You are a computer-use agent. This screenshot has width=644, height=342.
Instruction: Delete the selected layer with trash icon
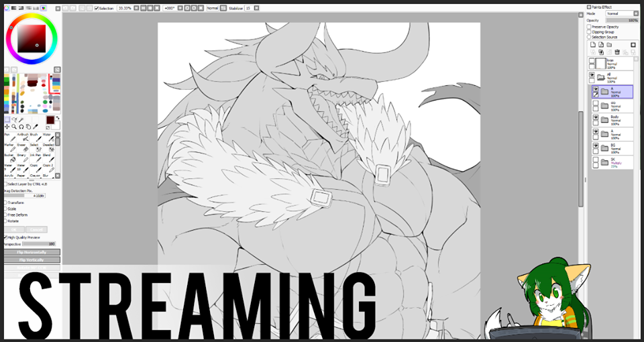point(617,52)
